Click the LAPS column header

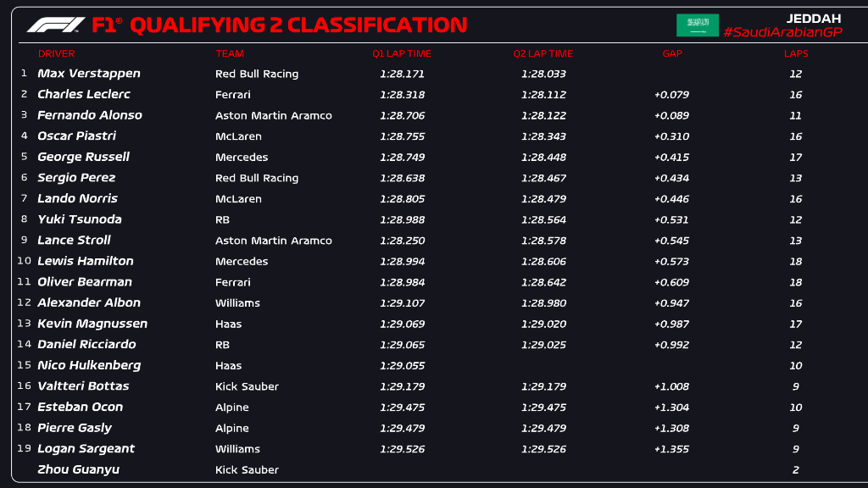coord(796,53)
